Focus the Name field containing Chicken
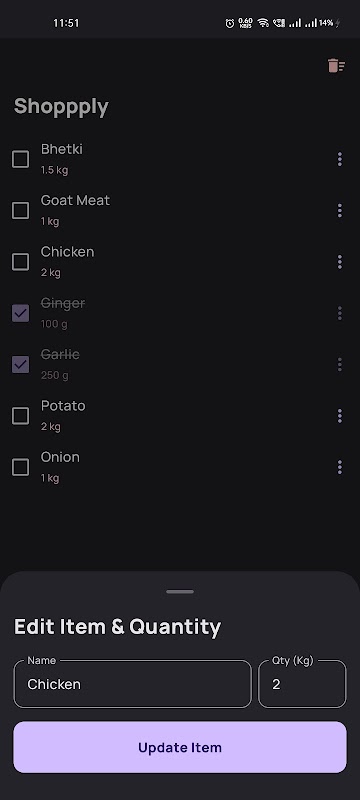Screen dimensions: 360x800 pos(133,684)
